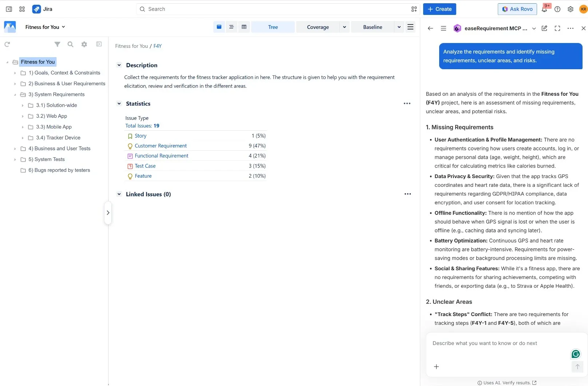588x386 pixels.
Task: Open the Total Issues: 19 link
Action: click(x=142, y=126)
